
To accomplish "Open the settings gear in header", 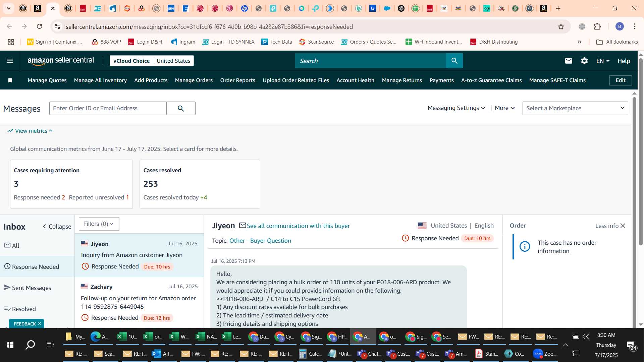I will tap(584, 61).
